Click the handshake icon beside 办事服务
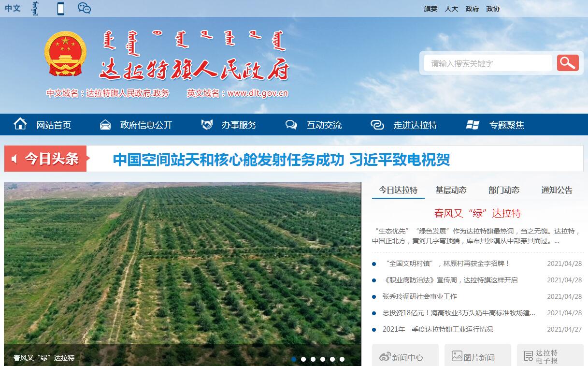Screen dimensions: 588x366 (207, 125)
